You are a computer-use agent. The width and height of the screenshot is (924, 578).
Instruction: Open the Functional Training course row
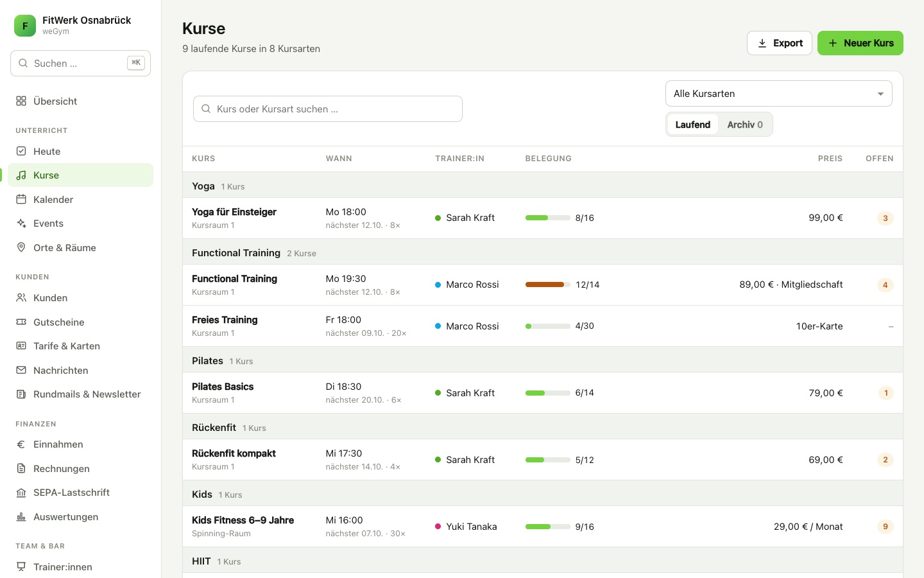[x=543, y=285]
